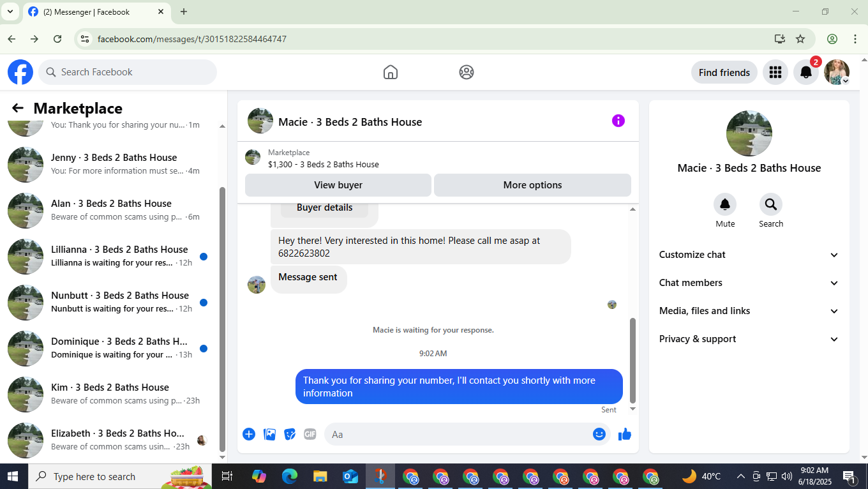The height and width of the screenshot is (489, 868).
Task: Click the sent blue message bubble
Action: pos(459,387)
